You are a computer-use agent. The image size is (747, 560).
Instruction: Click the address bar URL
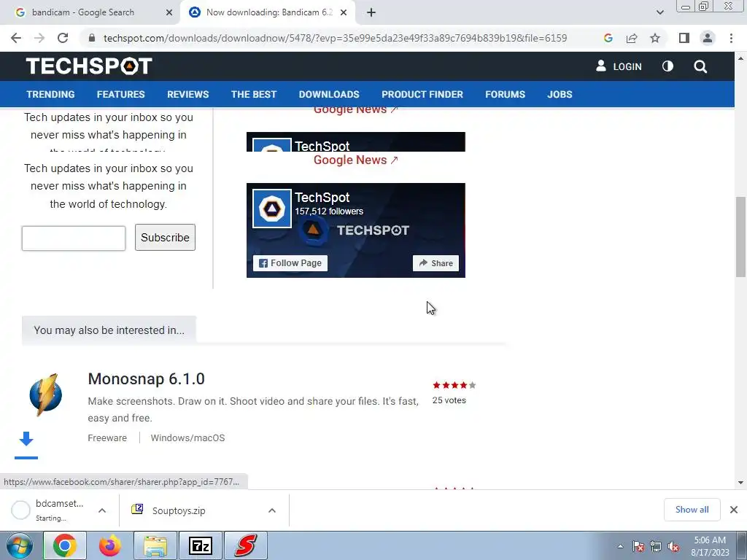[335, 38]
